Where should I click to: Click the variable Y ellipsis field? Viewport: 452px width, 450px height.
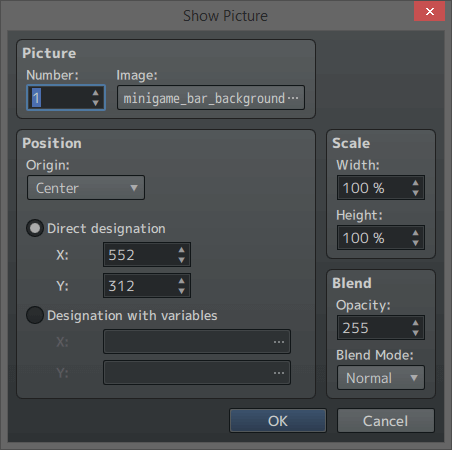[197, 372]
